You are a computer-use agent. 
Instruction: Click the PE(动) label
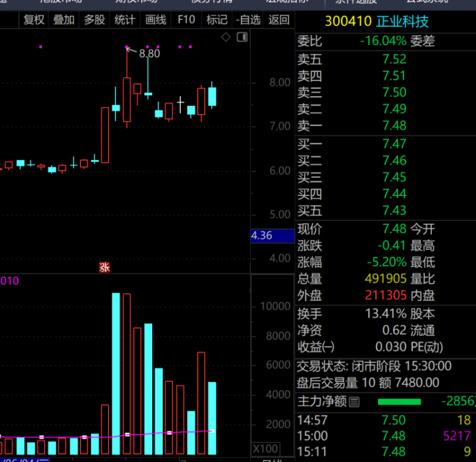pyautogui.click(x=427, y=347)
